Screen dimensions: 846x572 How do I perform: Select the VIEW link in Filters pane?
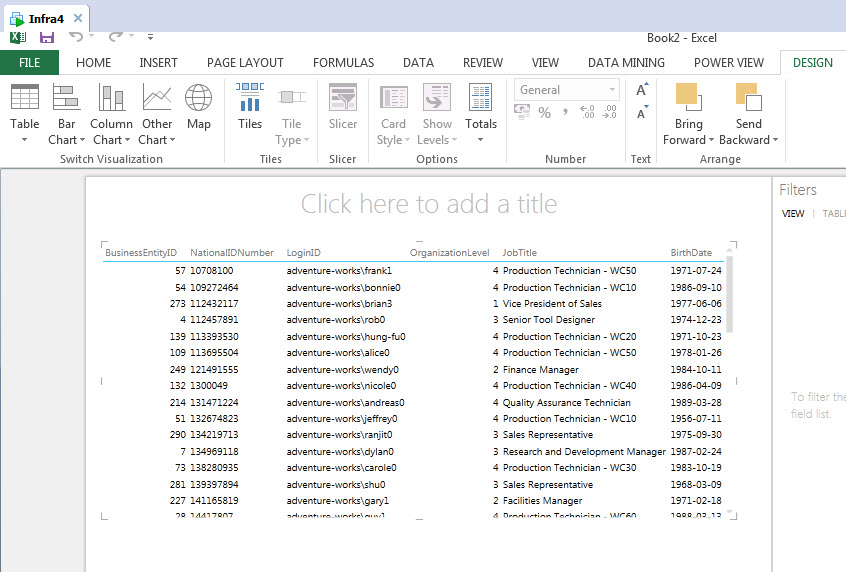coord(793,213)
